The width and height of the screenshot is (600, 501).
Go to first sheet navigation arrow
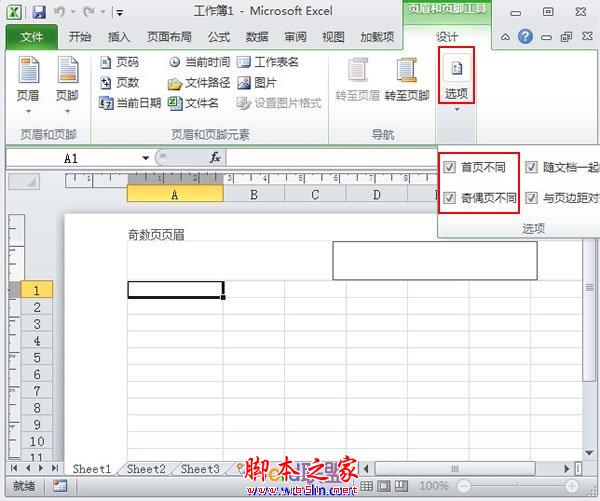click(14, 468)
